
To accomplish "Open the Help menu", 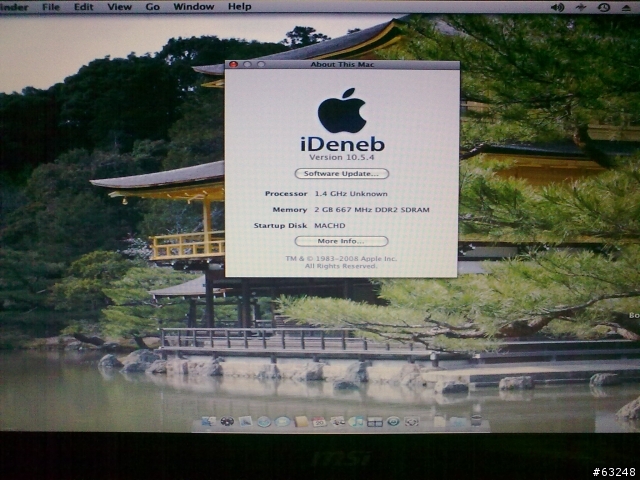I will pyautogui.click(x=240, y=7).
